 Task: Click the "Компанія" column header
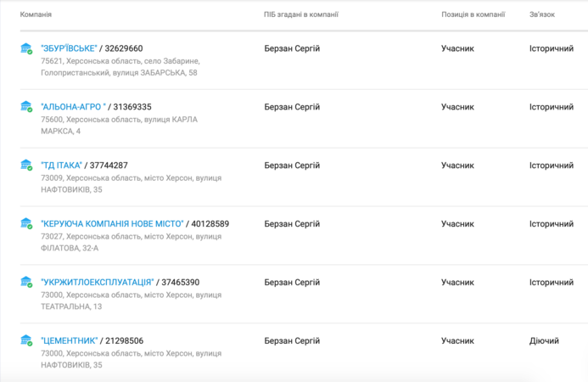click(36, 14)
